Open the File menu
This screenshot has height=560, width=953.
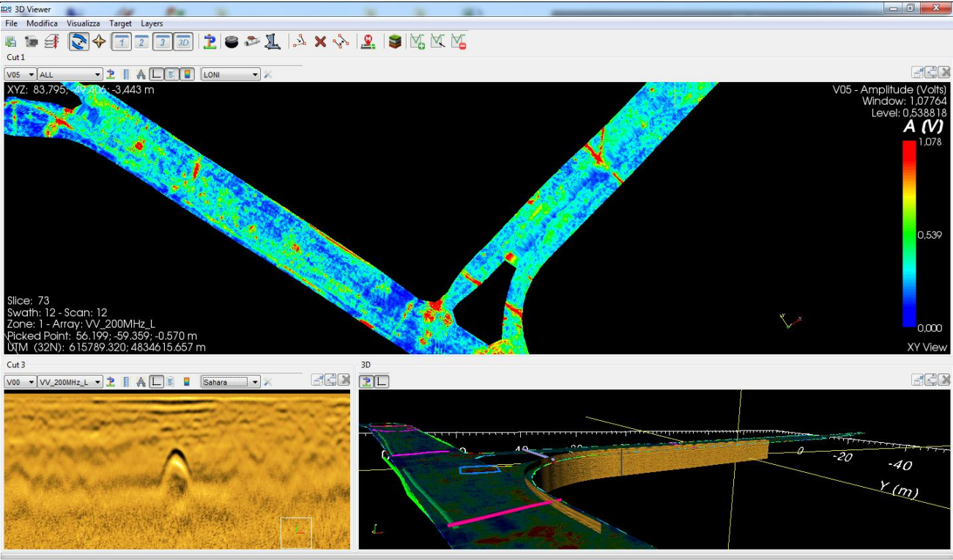pos(11,23)
